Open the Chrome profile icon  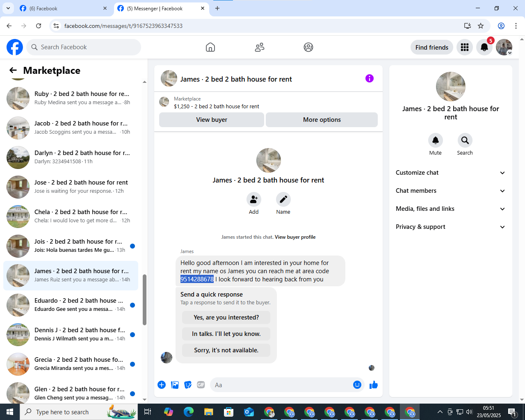(x=501, y=26)
